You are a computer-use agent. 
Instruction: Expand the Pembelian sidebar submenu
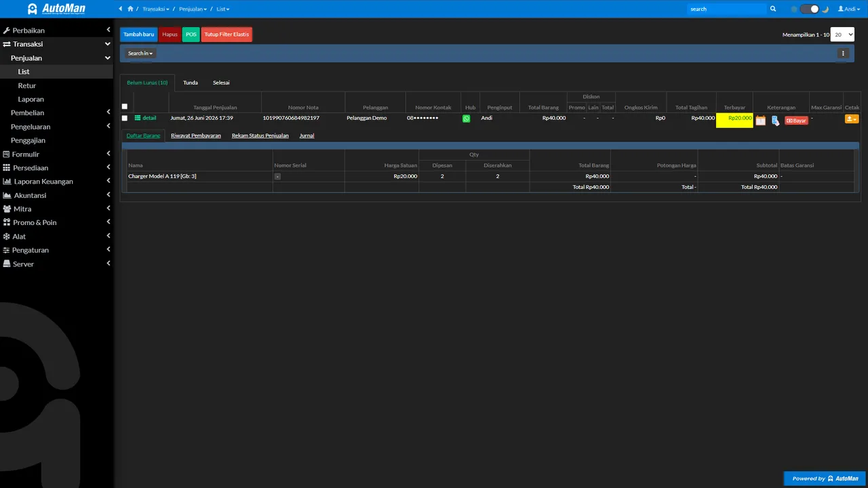click(x=108, y=113)
